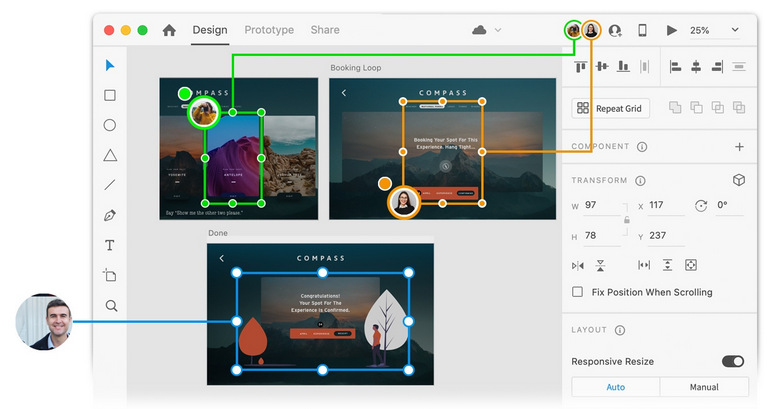The width and height of the screenshot is (767, 409).
Task: Show Layout section info icon
Action: click(620, 330)
